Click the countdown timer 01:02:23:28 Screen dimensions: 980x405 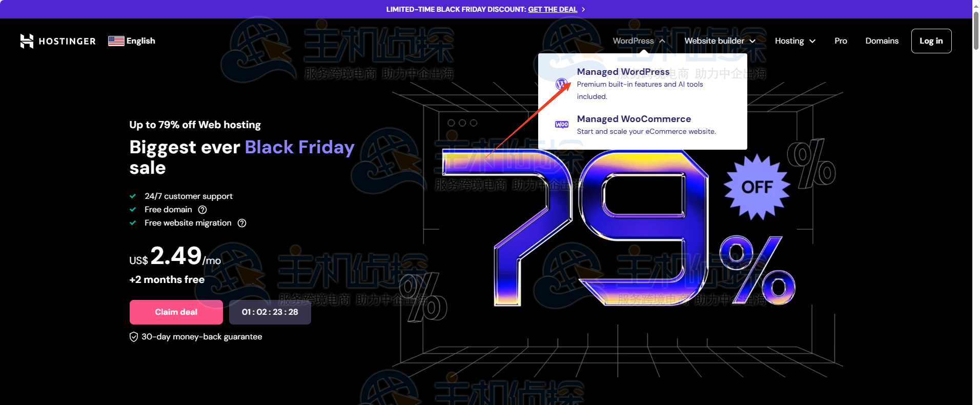click(270, 312)
